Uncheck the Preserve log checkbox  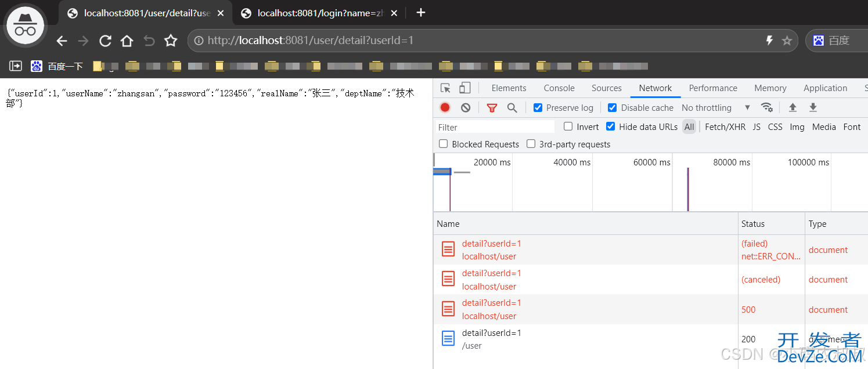pyautogui.click(x=538, y=107)
